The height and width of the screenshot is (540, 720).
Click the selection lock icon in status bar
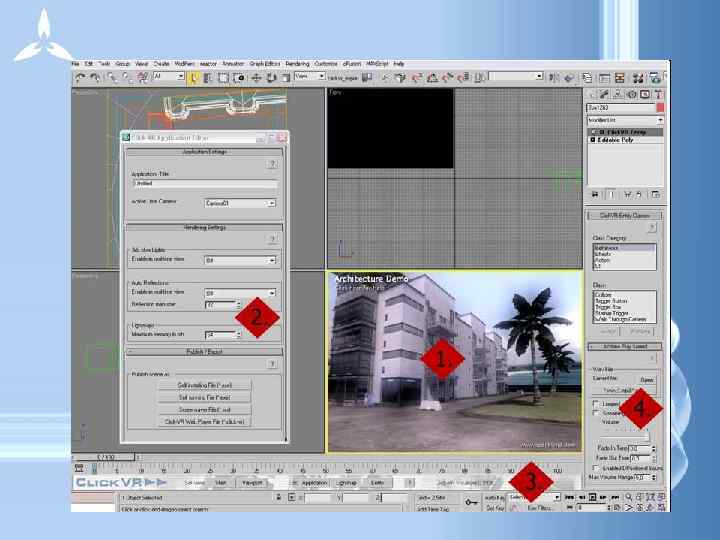(x=278, y=497)
